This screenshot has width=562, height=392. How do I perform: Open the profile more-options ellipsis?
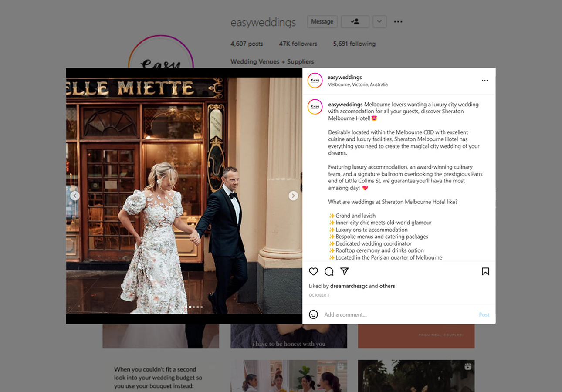click(x=398, y=21)
